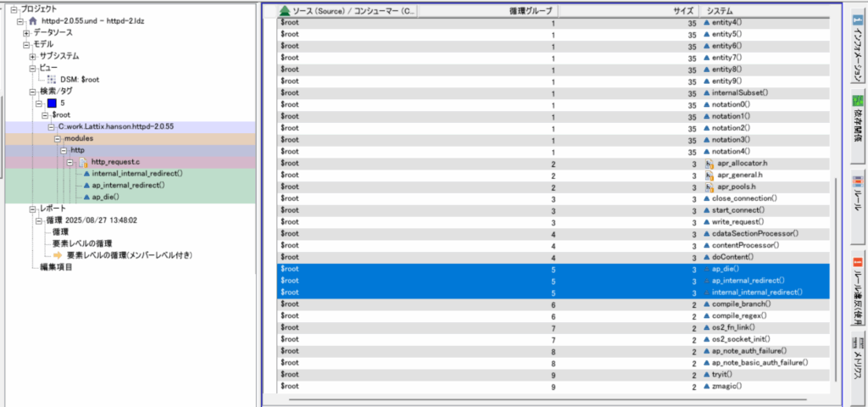Click the green sort triangle in Source header
Viewport: 868px width, 407px height.
click(x=285, y=12)
